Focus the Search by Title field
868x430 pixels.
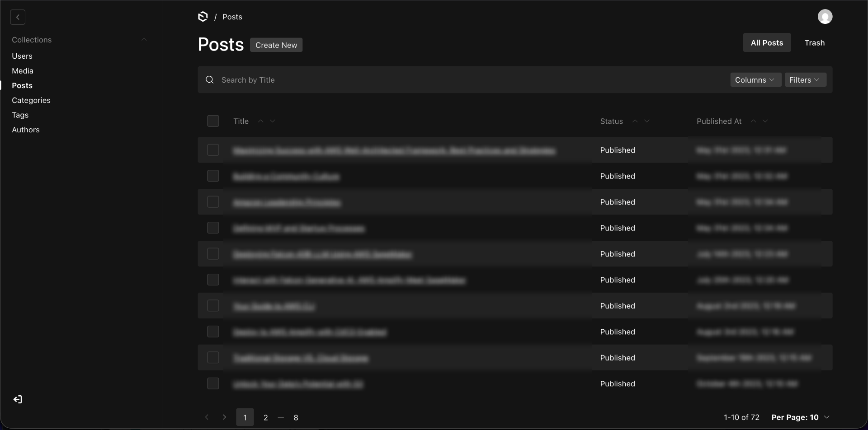click(470, 80)
